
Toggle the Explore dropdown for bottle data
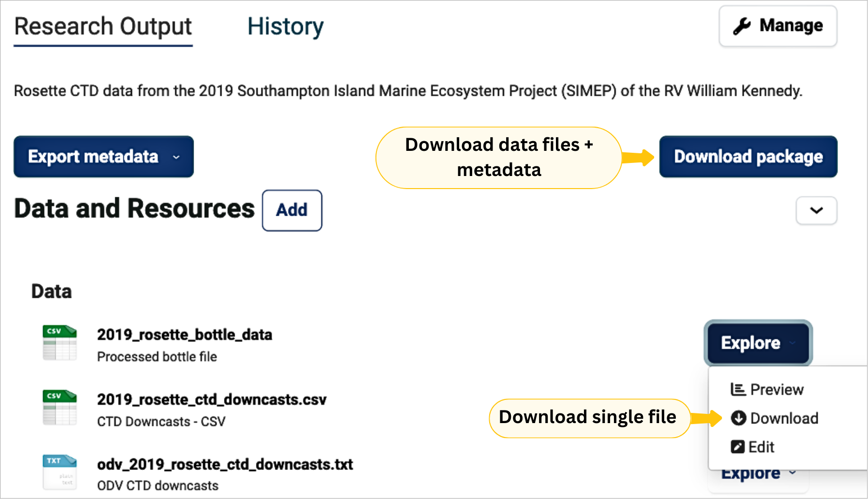[x=758, y=343]
